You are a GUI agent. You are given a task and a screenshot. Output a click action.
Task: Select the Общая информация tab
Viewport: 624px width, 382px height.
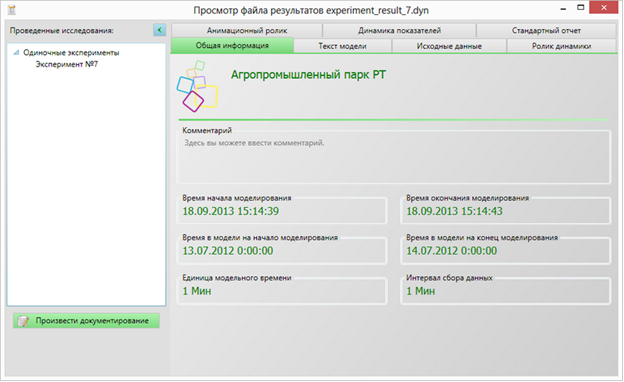coord(232,45)
